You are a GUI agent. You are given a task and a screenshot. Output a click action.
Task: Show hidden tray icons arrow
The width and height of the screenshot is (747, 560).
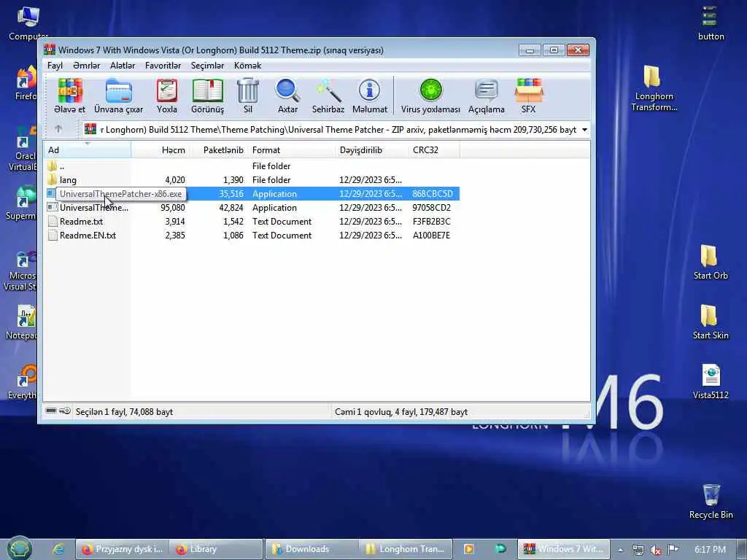click(x=620, y=550)
